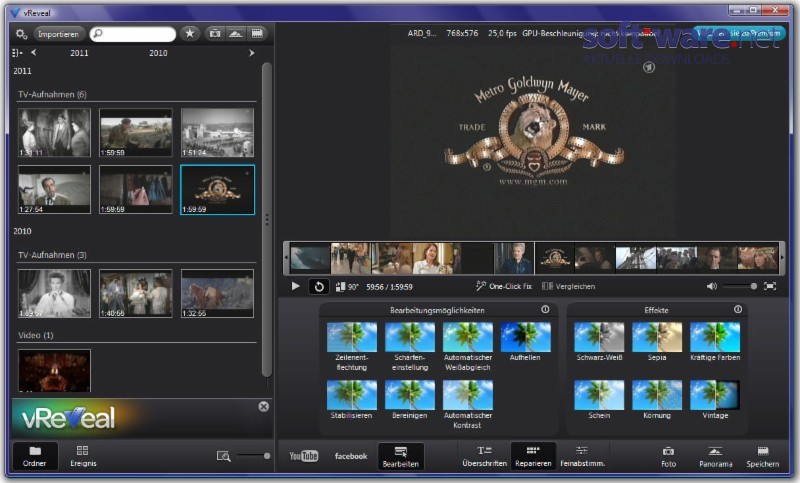Apply Bereinigen clean fix

410,400
